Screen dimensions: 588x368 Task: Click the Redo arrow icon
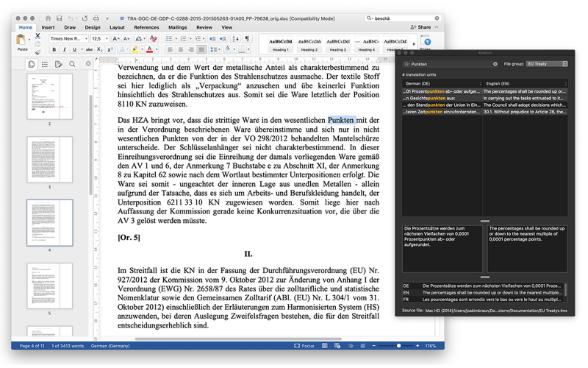[85, 18]
